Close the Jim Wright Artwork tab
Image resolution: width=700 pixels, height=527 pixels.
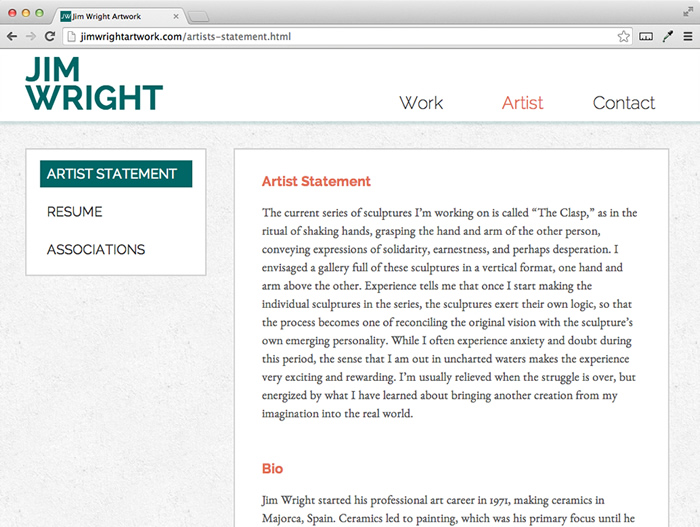[x=176, y=17]
